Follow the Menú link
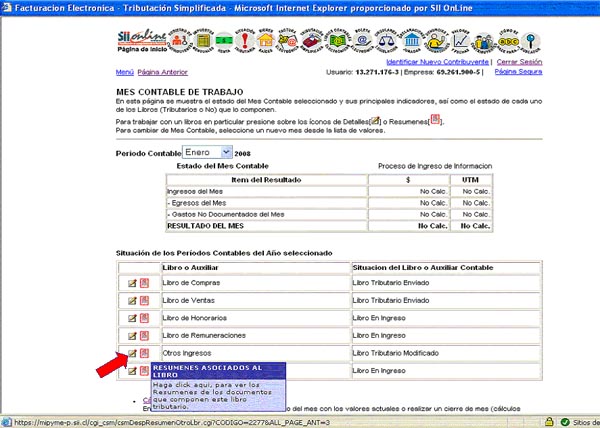This screenshot has height=428, width=600. point(125,72)
